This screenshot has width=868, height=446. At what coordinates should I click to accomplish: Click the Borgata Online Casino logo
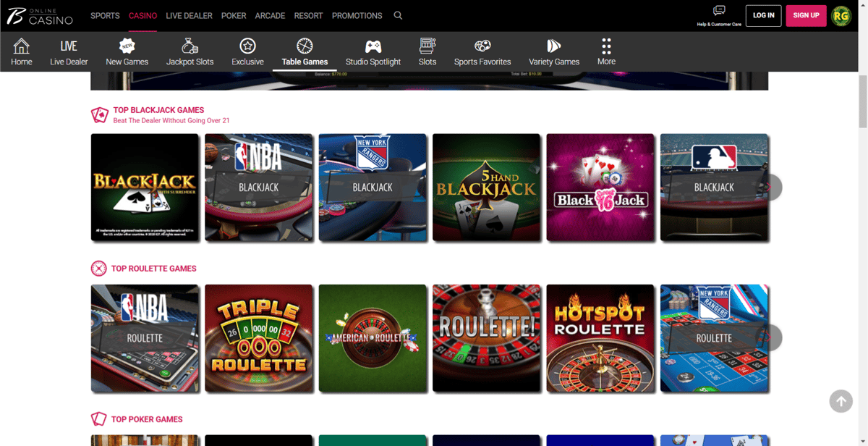click(40, 15)
